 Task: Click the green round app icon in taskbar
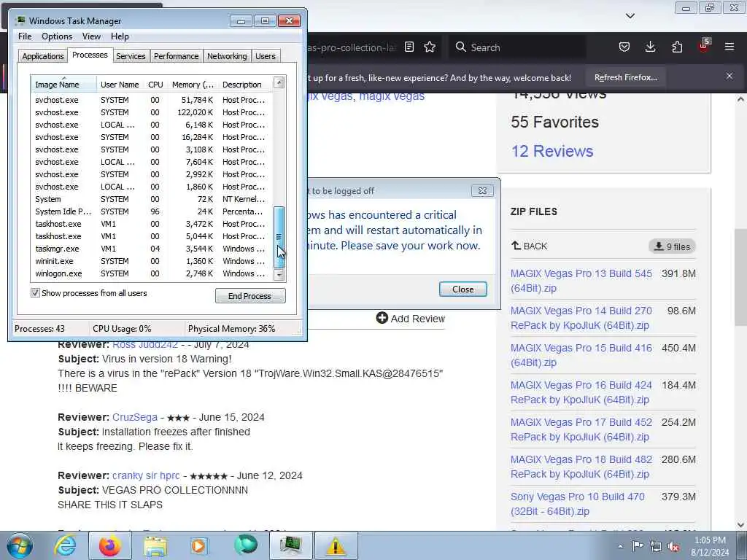tap(245, 545)
